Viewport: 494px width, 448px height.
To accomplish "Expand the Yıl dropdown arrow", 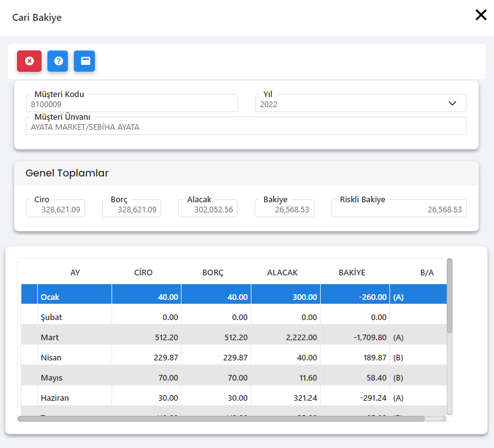I will coord(452,103).
